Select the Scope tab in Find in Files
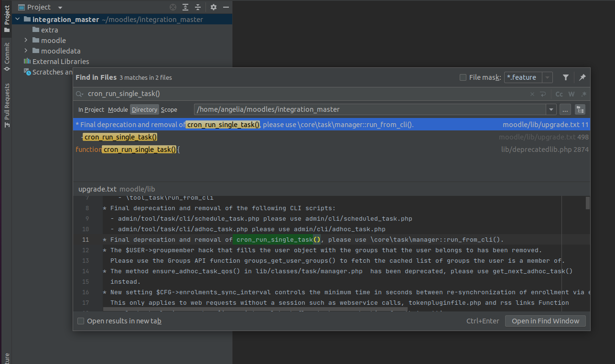This screenshot has height=364, width=615. tap(169, 109)
